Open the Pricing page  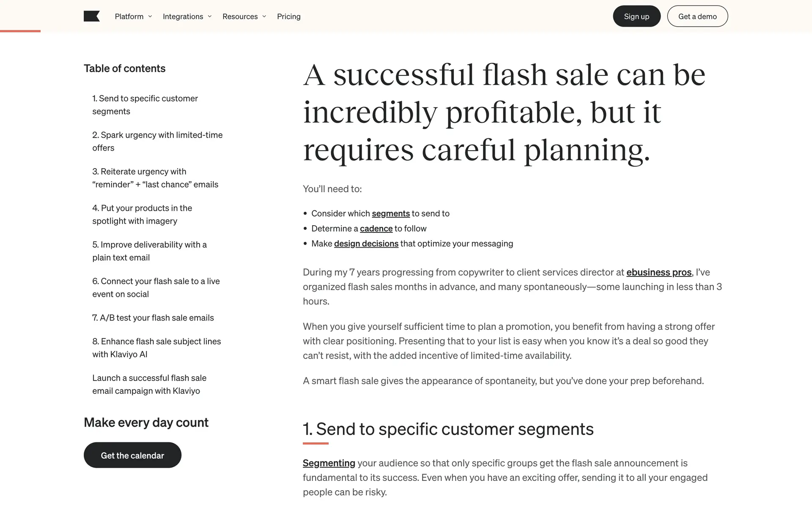pyautogui.click(x=288, y=17)
